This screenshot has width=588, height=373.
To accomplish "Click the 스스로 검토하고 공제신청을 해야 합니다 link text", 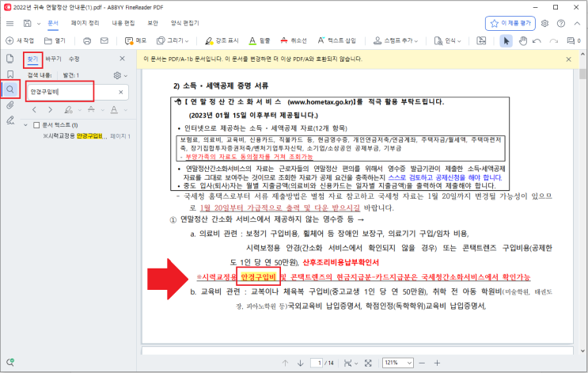I will coord(445,177).
